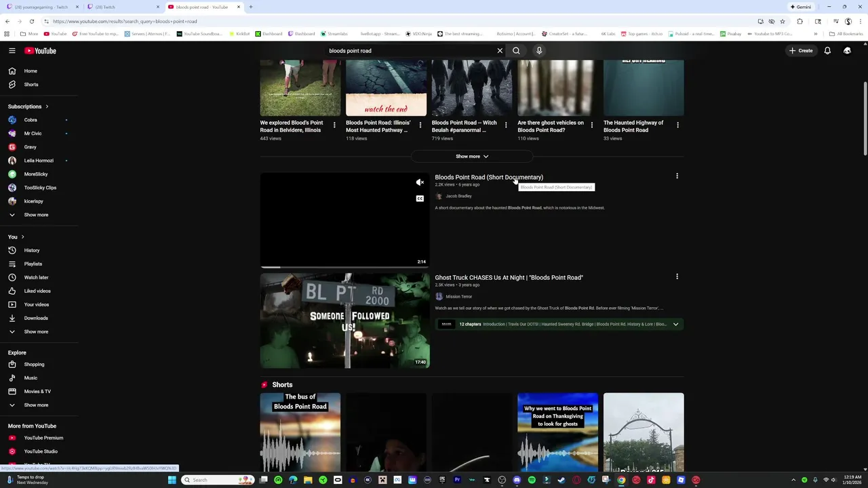Switch to the second Twitch browser tab
Image resolution: width=868 pixels, height=488 pixels.
coord(122,7)
